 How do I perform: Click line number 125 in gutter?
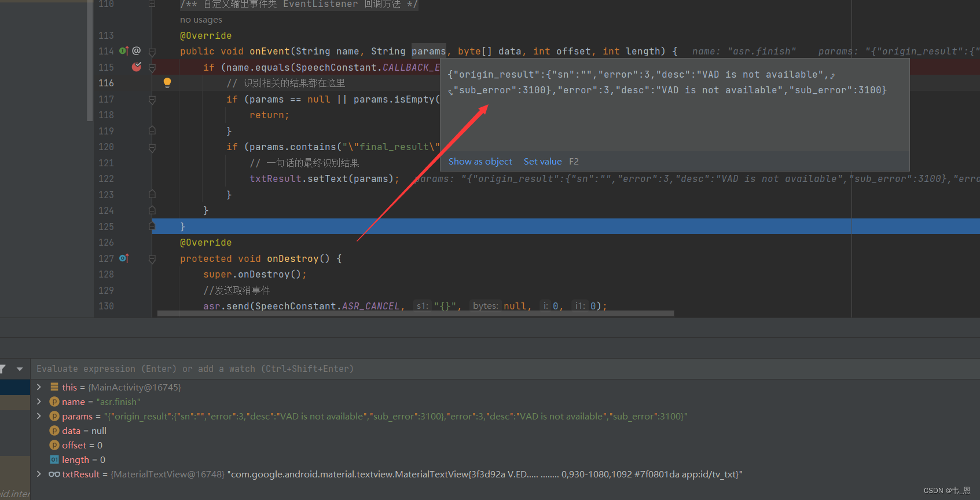coord(106,227)
